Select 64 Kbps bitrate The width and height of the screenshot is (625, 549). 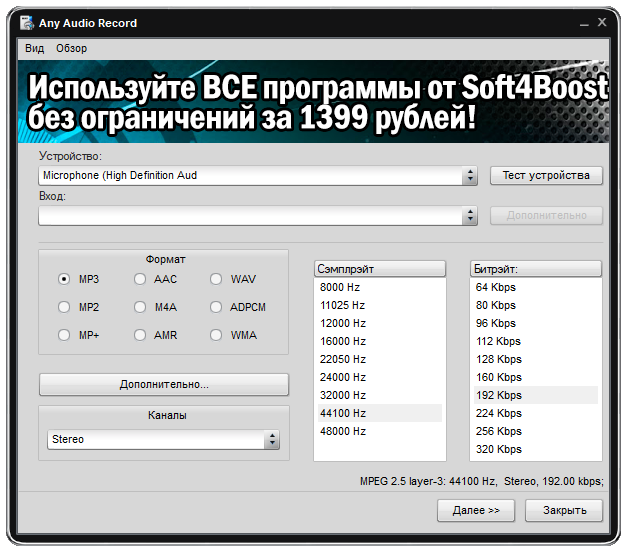click(x=536, y=287)
